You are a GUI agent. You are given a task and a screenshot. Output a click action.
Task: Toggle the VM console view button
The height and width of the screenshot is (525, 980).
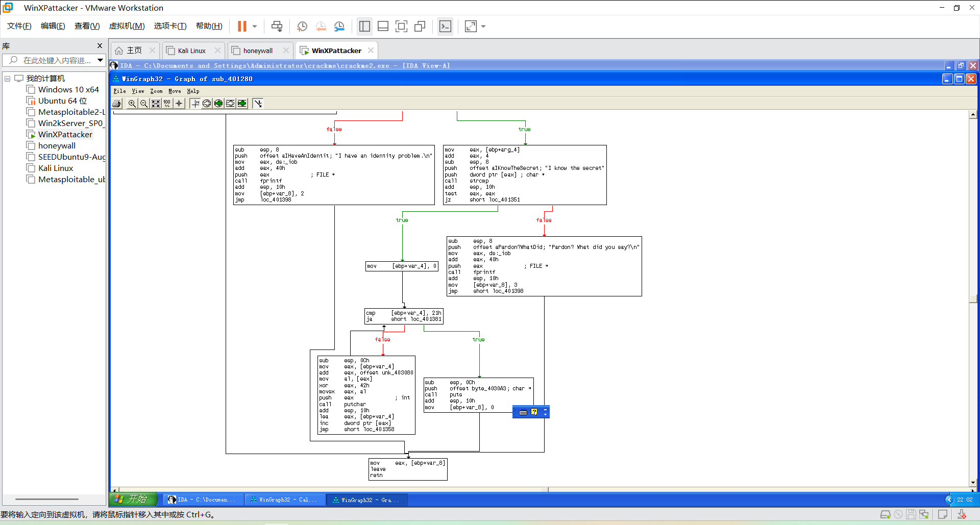point(446,27)
